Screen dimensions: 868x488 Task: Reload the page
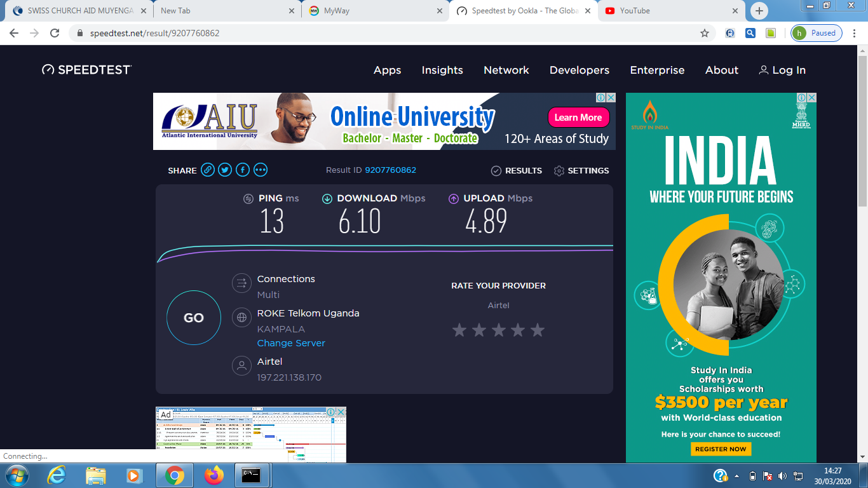[x=55, y=33]
